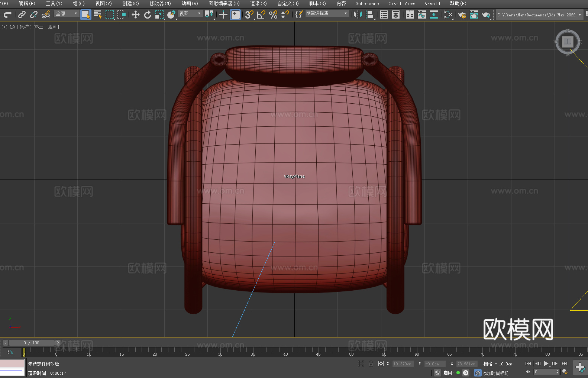Image resolution: width=588 pixels, height=378 pixels.
Task: Toggle Window/Crossing selection mode
Action: (122, 14)
